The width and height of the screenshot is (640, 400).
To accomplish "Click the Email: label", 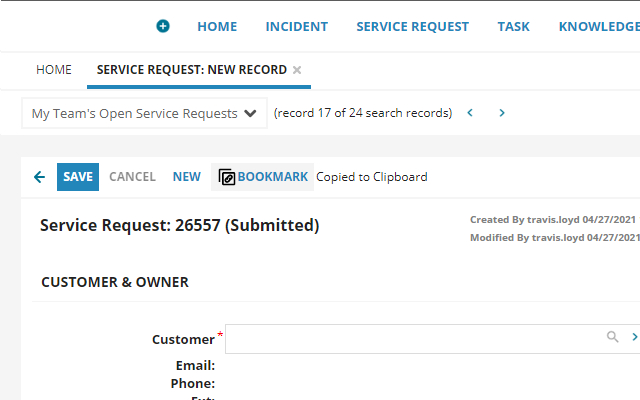I will tap(195, 365).
